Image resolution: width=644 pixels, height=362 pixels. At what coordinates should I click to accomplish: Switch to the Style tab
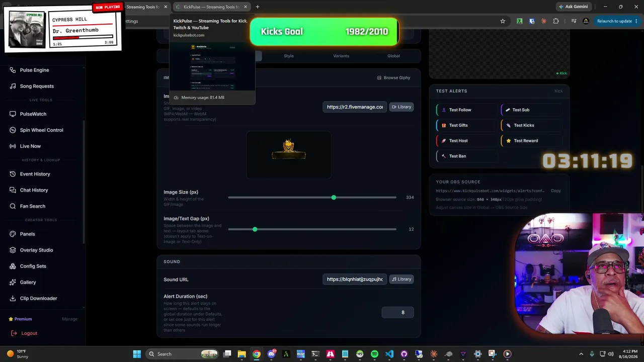click(289, 56)
